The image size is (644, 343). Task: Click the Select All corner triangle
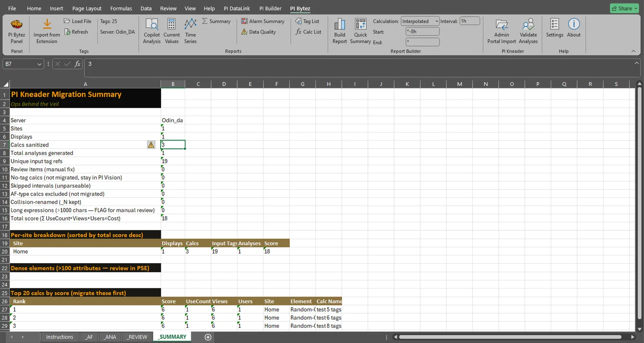(6, 84)
